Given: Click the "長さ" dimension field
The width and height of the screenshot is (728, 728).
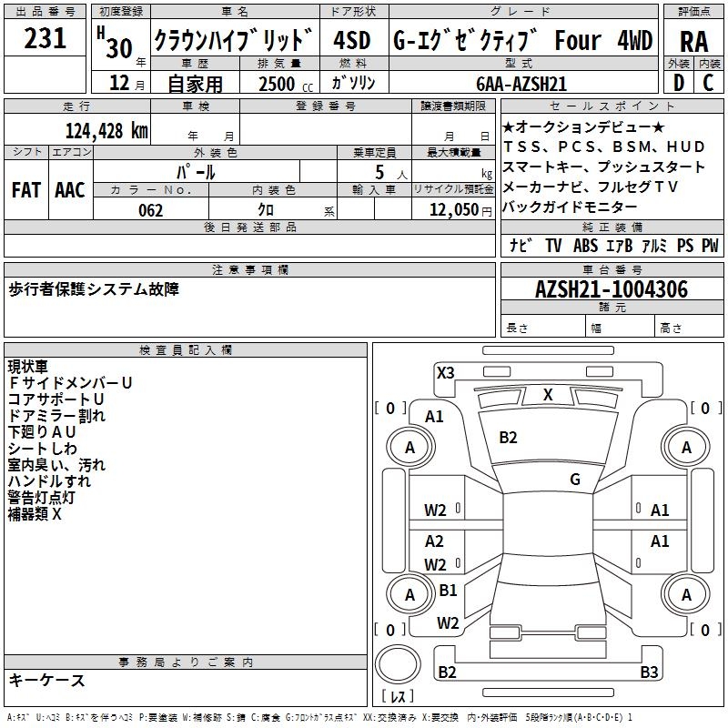Looking at the screenshot, I should [x=543, y=328].
